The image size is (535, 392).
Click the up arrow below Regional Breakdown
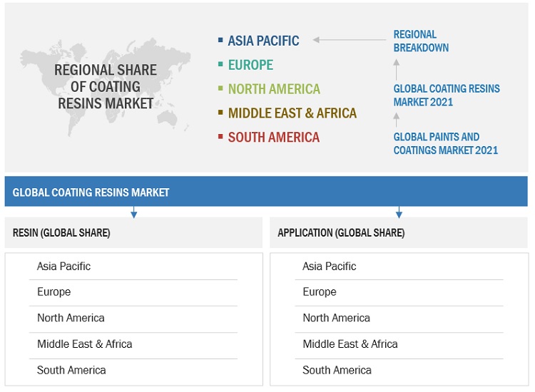tap(397, 69)
